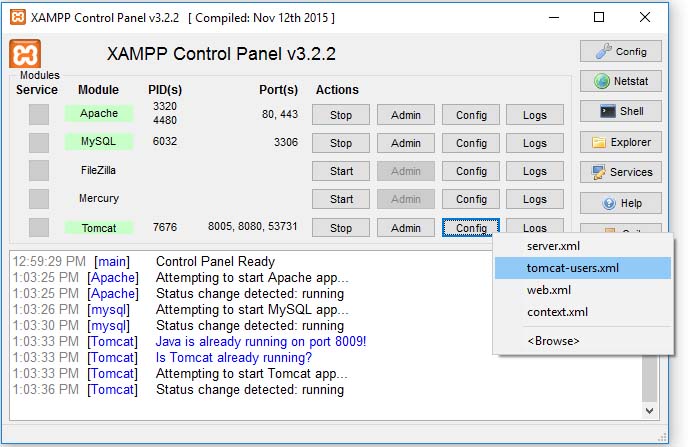Screen dimensions: 688x447
Task: Click Tomcat ports 8005, 8080, 53731
Action: pyautogui.click(x=252, y=226)
